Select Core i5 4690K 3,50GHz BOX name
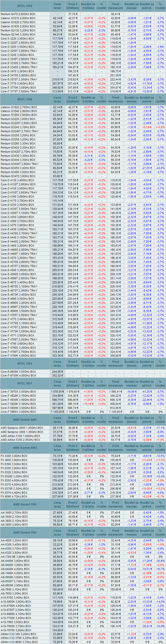The image size is (166, 644). coord(18,311)
